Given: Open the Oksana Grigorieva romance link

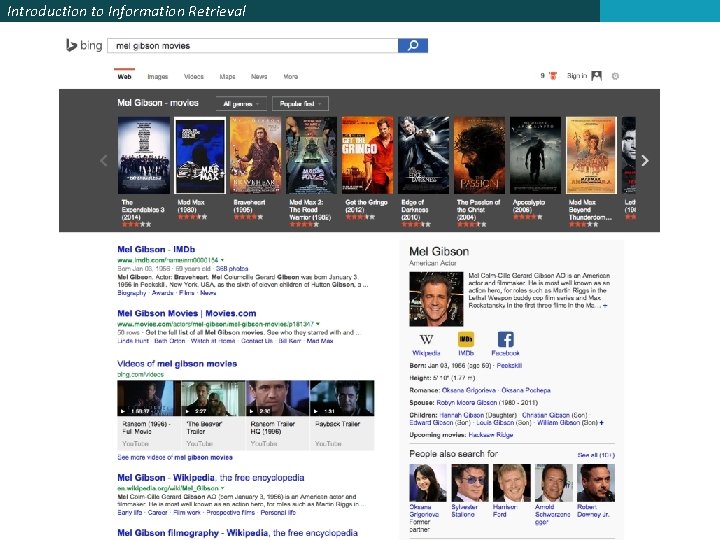Looking at the screenshot, I should [469, 390].
